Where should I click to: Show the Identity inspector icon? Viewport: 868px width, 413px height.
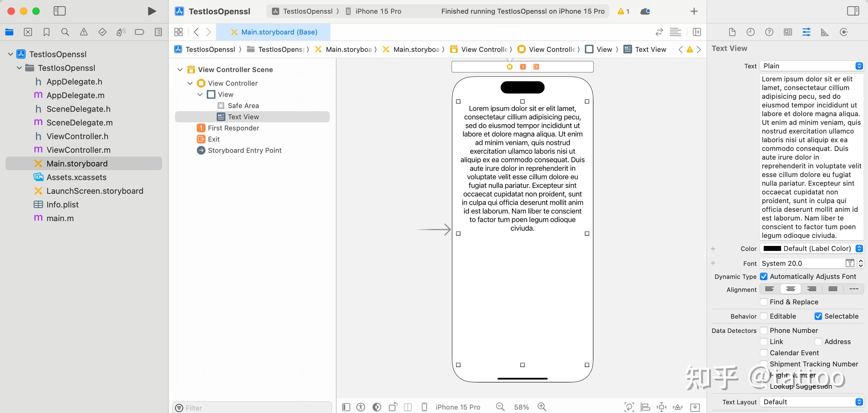pos(788,32)
